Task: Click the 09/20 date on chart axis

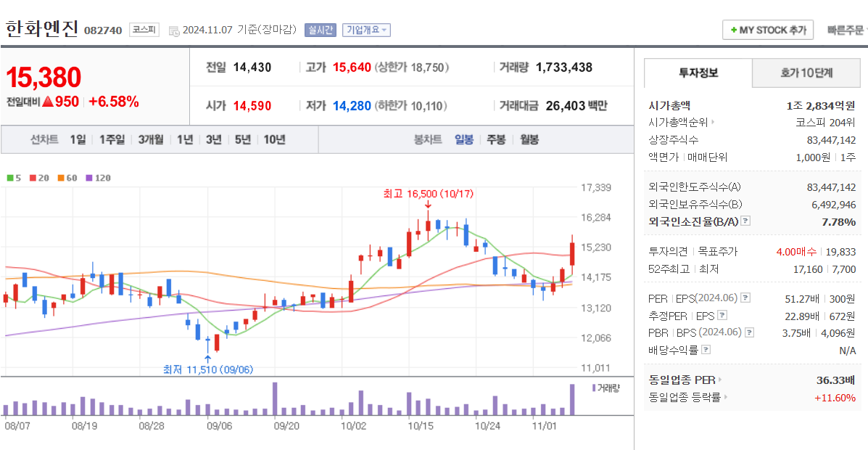Action: point(286,427)
